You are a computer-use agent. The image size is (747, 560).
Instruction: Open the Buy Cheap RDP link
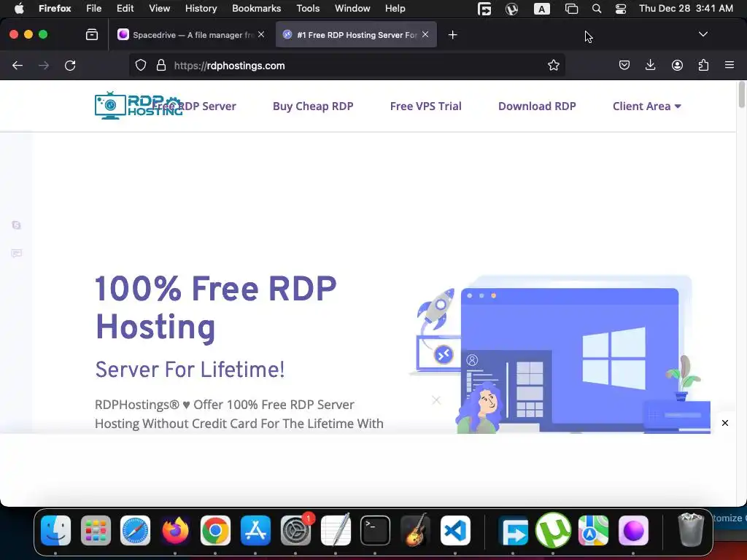click(313, 106)
